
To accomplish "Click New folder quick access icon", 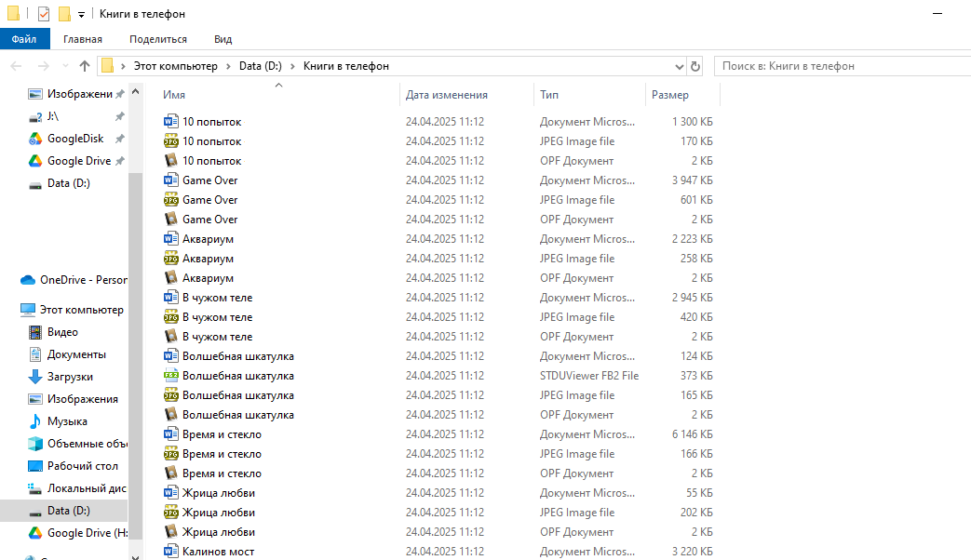I will (64, 14).
